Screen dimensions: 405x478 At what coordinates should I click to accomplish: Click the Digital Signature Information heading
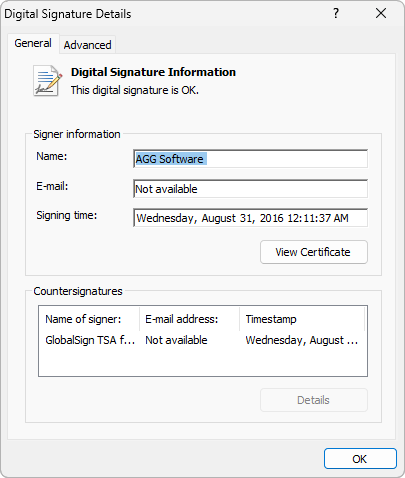(153, 72)
